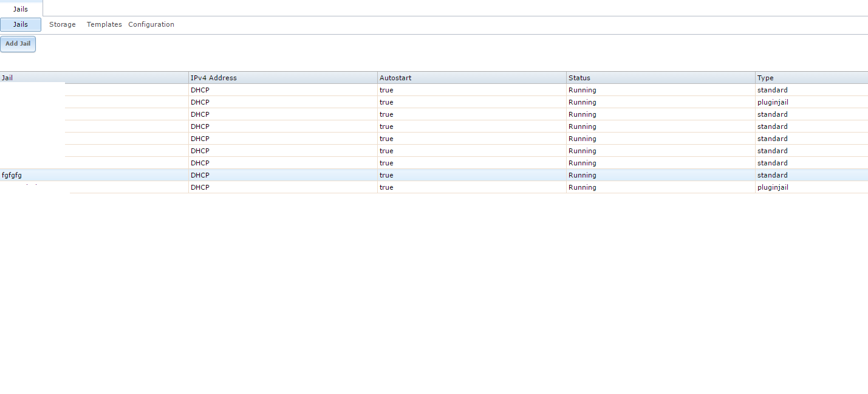
Task: Sort by the Status column header
Action: click(661, 78)
